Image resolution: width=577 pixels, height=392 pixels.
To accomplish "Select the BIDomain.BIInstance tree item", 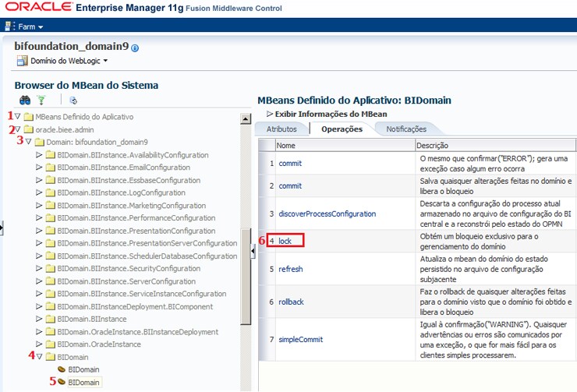I will point(92,320).
